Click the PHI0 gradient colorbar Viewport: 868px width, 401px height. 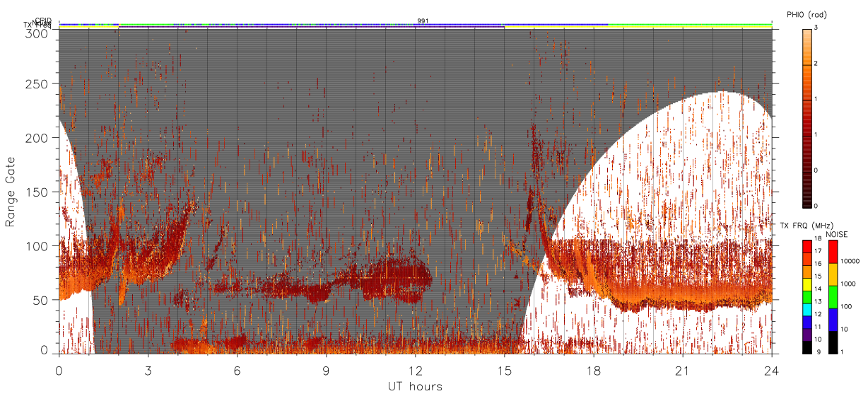(x=807, y=117)
